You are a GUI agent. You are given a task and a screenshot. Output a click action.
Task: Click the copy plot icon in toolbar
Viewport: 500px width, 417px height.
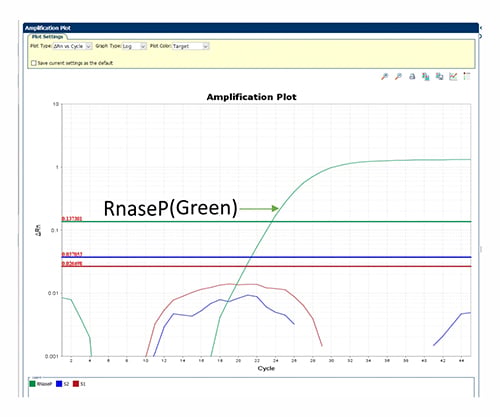pos(426,76)
